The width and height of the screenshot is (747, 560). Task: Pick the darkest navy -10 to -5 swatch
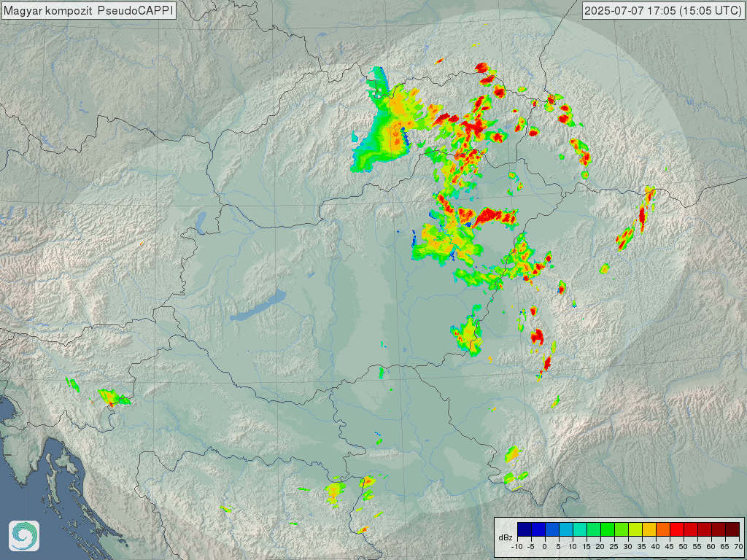[525, 529]
